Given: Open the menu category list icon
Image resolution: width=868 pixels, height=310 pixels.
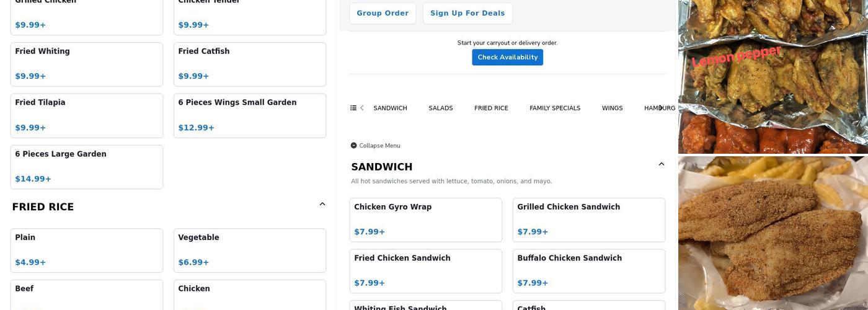Looking at the screenshot, I should coord(353,108).
